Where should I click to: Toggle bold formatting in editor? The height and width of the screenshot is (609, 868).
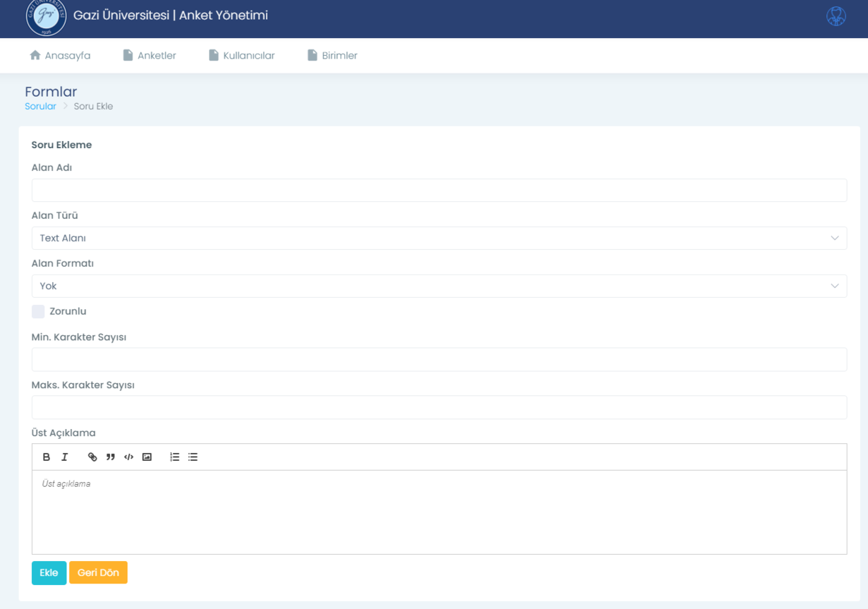coord(47,457)
